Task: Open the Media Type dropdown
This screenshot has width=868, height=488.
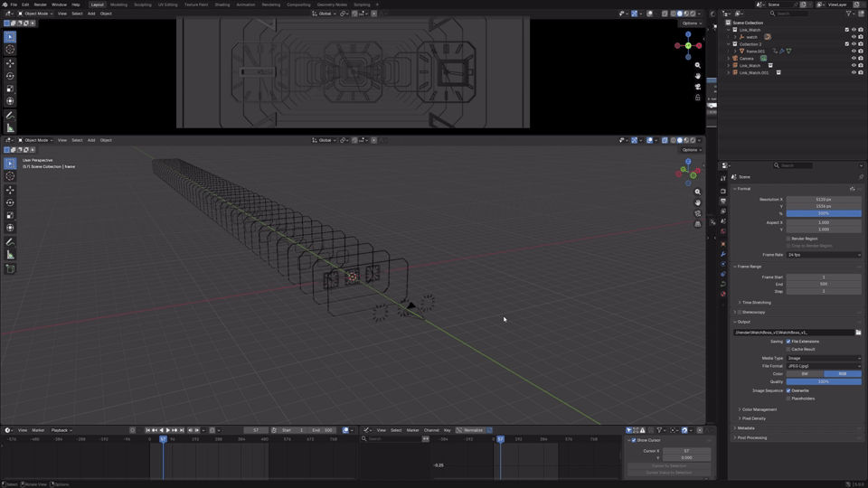Action: click(x=824, y=358)
